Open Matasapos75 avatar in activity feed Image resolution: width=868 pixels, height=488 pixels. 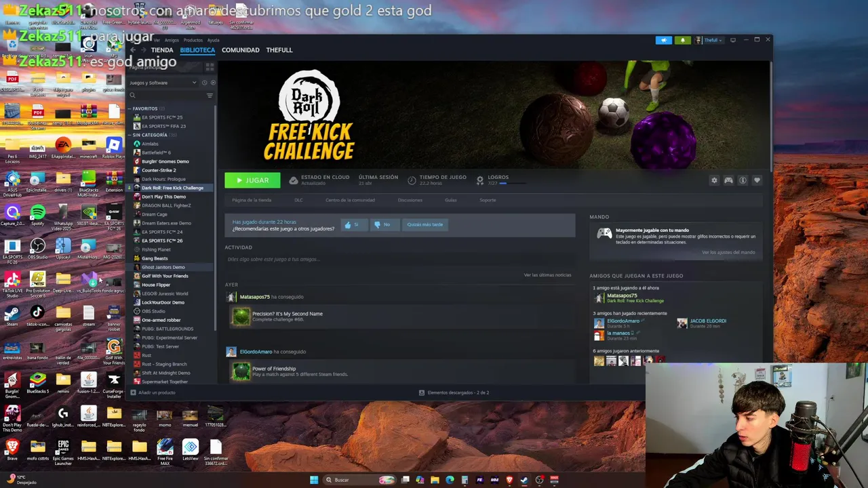(x=231, y=297)
